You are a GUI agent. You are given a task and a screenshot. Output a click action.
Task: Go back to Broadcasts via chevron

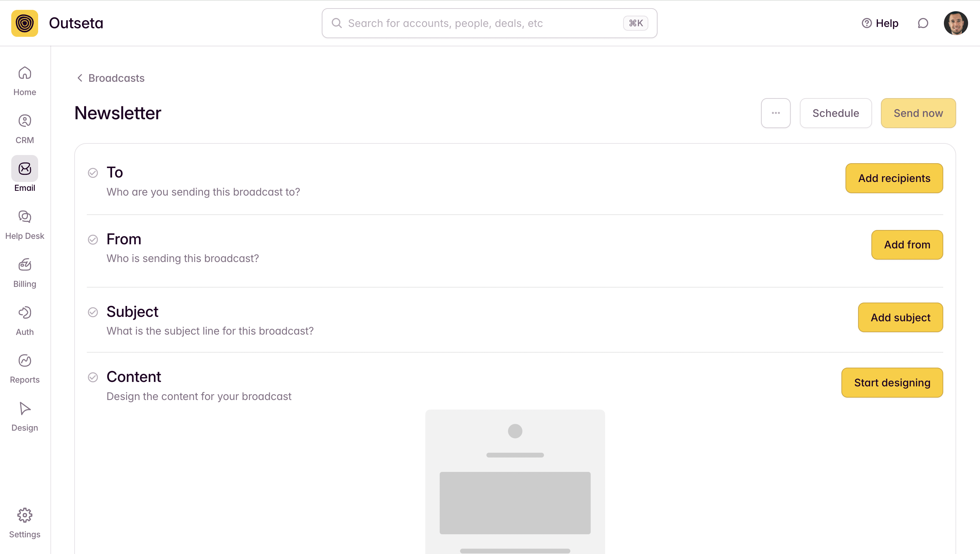pyautogui.click(x=80, y=78)
